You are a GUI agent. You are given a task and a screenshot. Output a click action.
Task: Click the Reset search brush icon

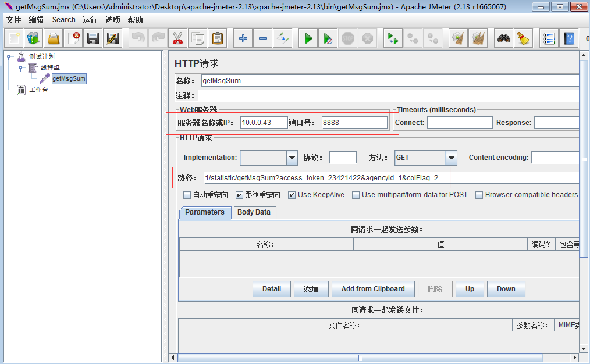click(524, 38)
